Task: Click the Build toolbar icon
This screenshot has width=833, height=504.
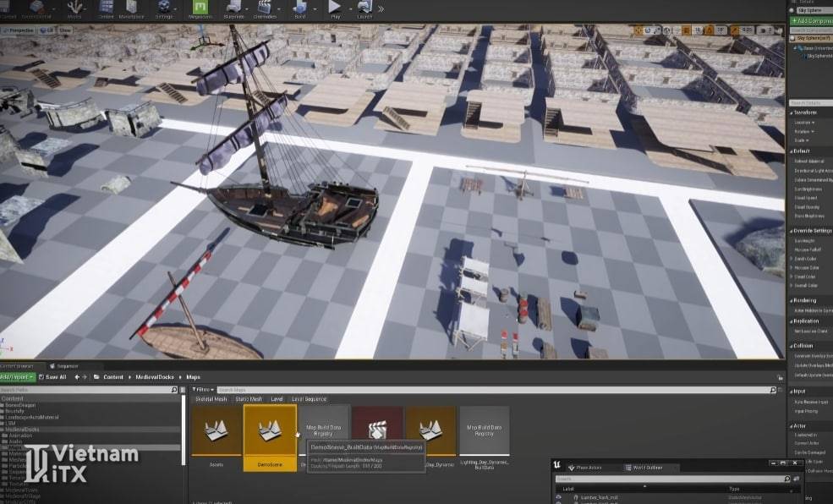Action: pos(300,9)
